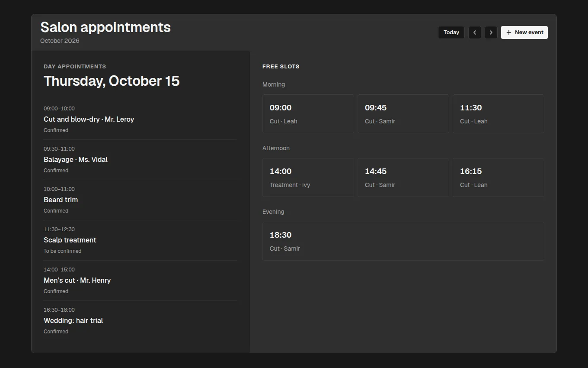View the Beard trim appointment

click(x=141, y=200)
